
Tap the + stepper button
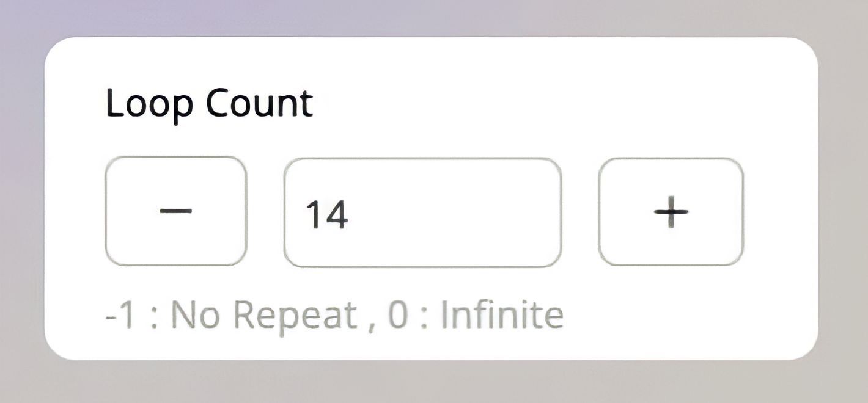pos(671,211)
